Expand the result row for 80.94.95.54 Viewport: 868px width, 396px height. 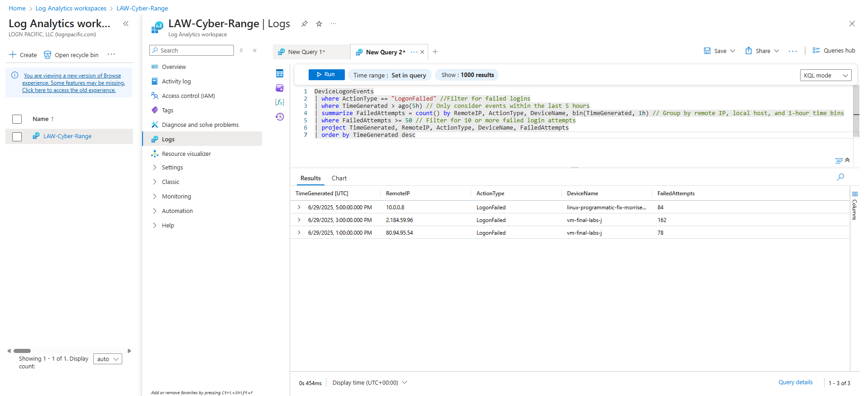click(x=299, y=232)
